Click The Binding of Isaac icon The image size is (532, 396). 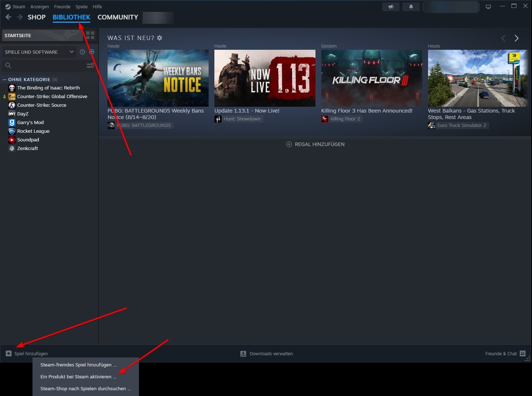pyautogui.click(x=12, y=88)
